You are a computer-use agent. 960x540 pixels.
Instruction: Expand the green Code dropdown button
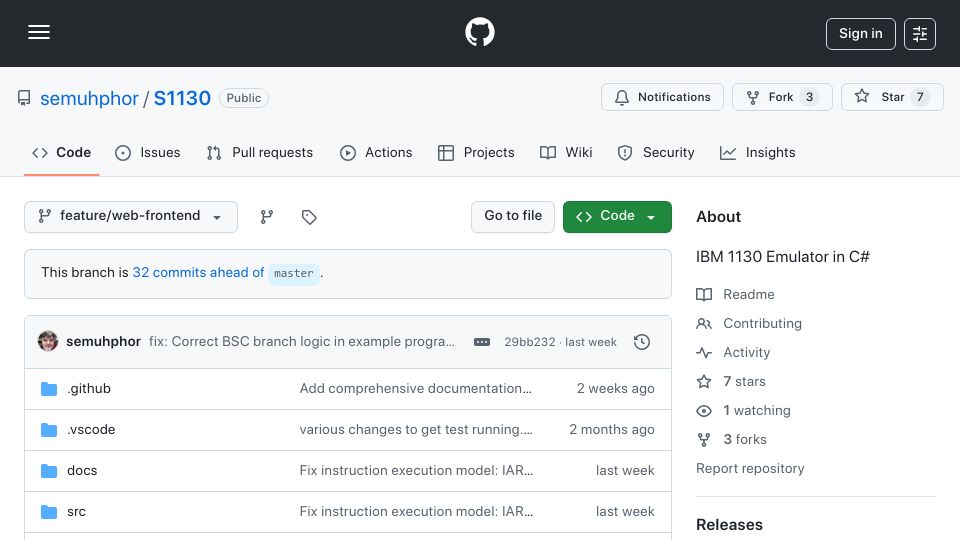click(x=617, y=217)
